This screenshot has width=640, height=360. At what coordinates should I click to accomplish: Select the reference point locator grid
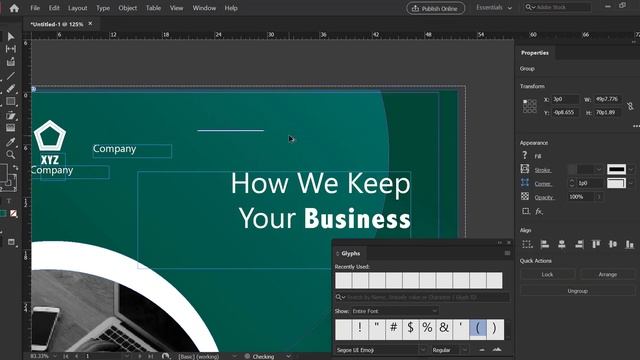(x=529, y=106)
